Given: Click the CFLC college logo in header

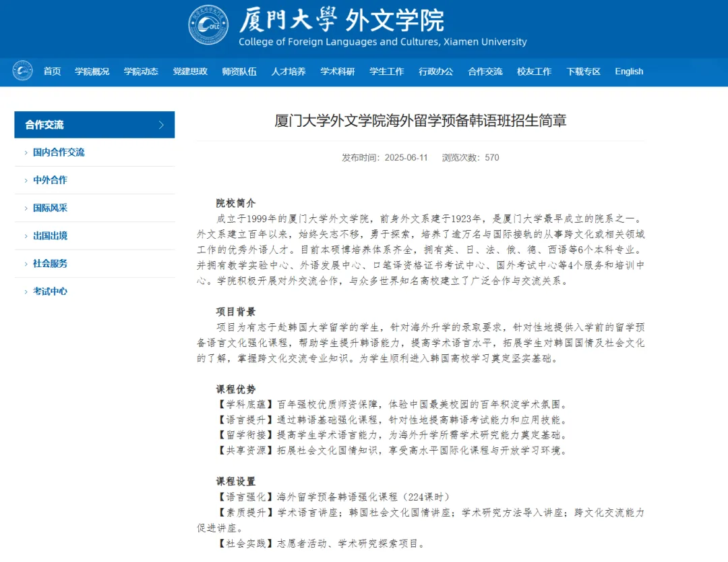Looking at the screenshot, I should (x=208, y=25).
